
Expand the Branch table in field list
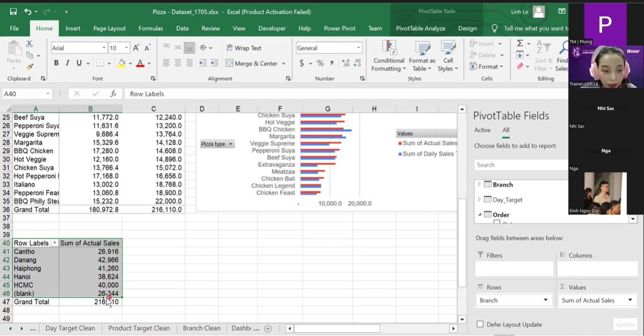point(479,184)
